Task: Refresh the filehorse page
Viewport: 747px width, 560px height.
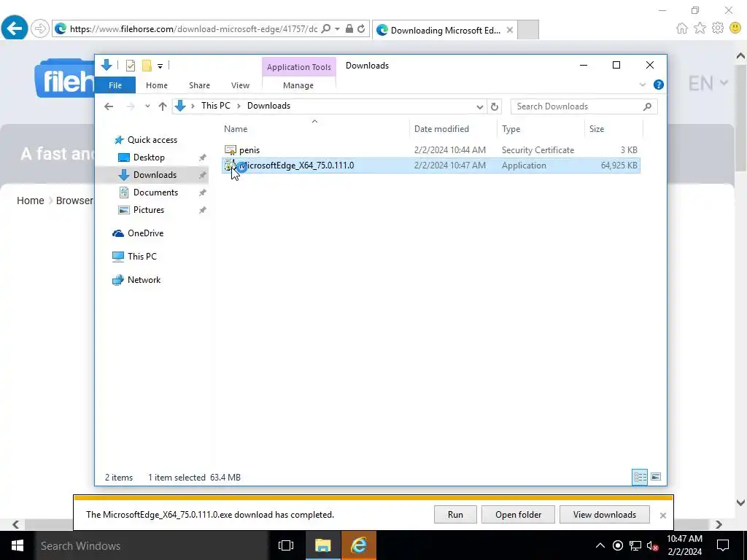Action: 361,29
